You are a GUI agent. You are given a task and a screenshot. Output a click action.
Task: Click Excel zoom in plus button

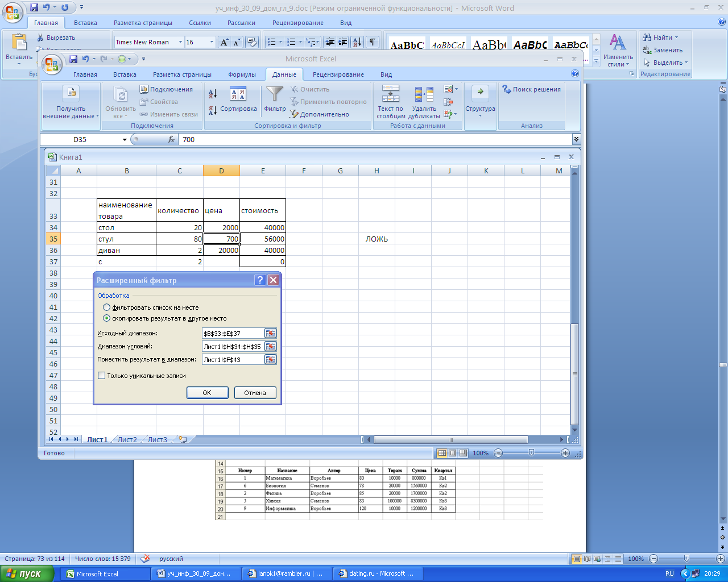565,453
